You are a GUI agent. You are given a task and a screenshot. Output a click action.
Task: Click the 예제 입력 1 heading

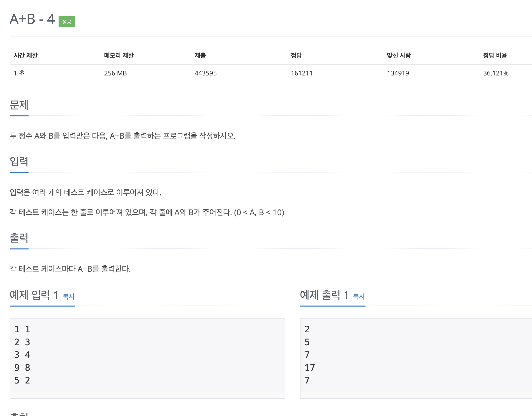tap(34, 295)
